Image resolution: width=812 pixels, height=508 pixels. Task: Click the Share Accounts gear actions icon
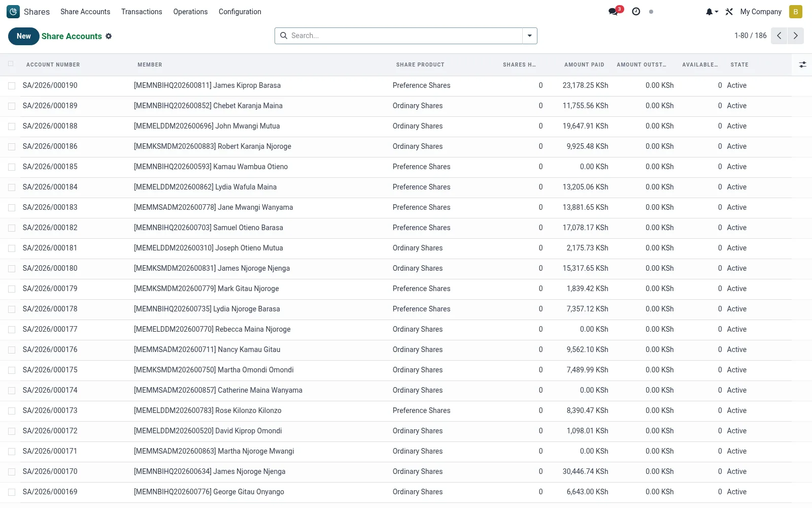[x=109, y=36]
